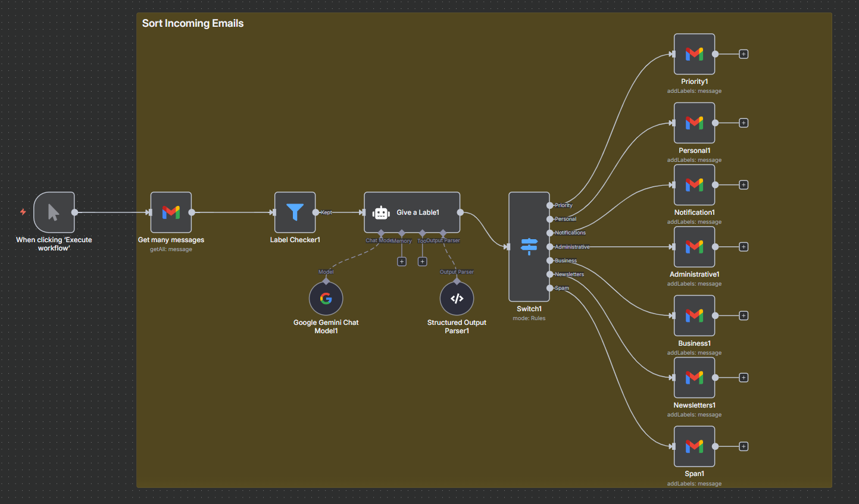Select the Structured Output Parser1 node

tap(457, 299)
